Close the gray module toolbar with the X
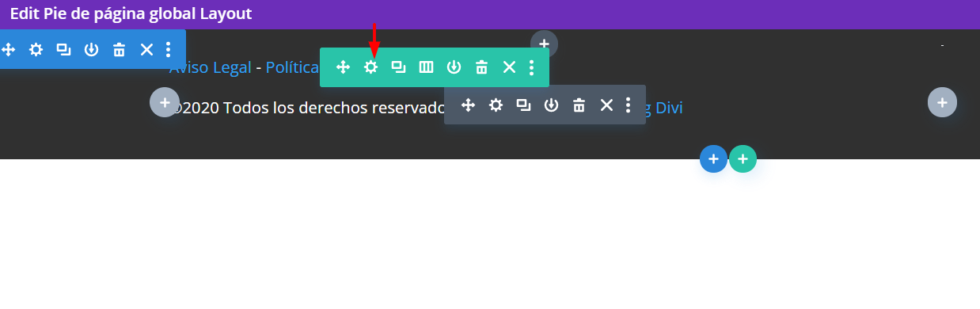Screen dimensions: 980x309 (x=606, y=105)
